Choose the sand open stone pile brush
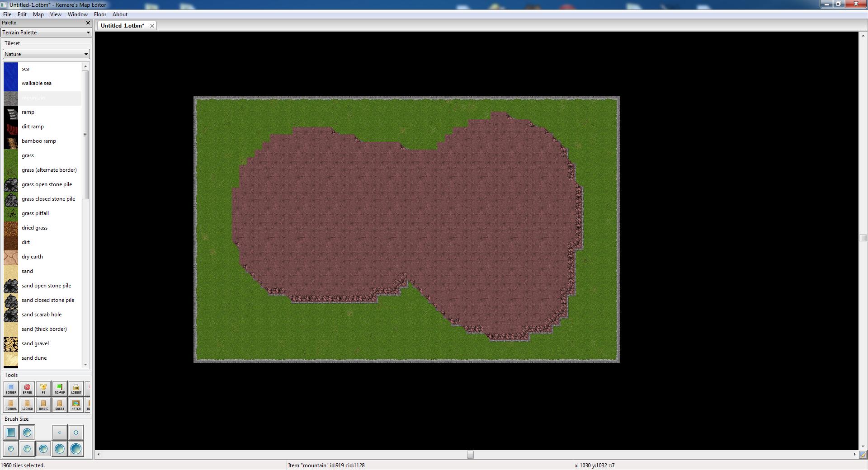This screenshot has height=470, width=868. [x=42, y=286]
